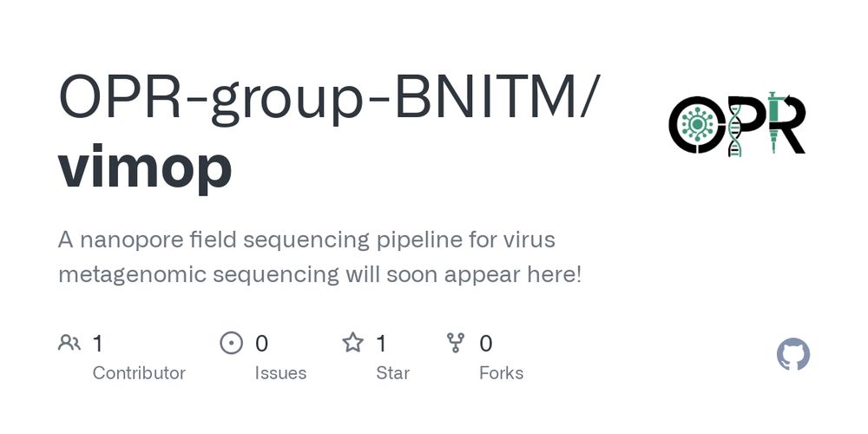Click the contributor count number 1
Screen dimensions: 868x434
tap(97, 344)
